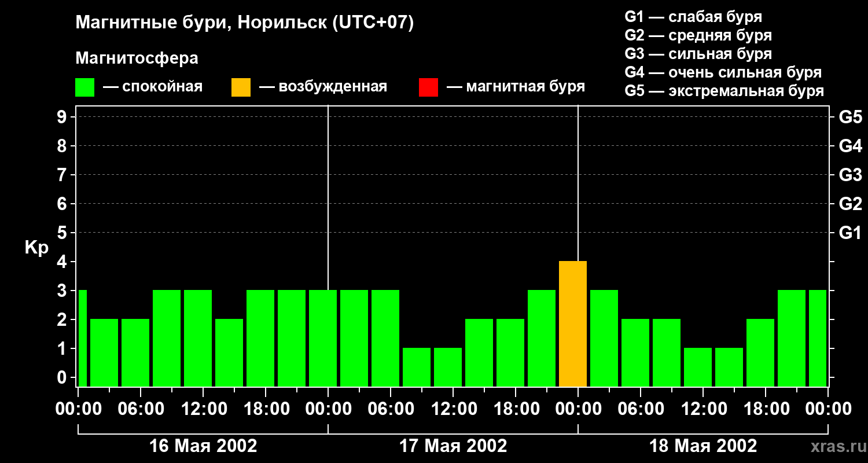Click the 06:00 time label above 16 Мая 2002
The width and height of the screenshot is (868, 463).
(x=141, y=409)
